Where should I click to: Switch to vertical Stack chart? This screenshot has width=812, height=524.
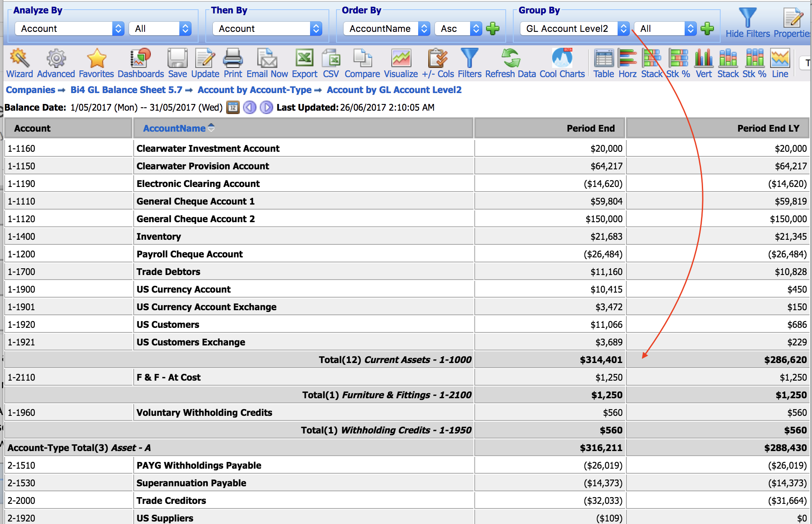[728, 63]
